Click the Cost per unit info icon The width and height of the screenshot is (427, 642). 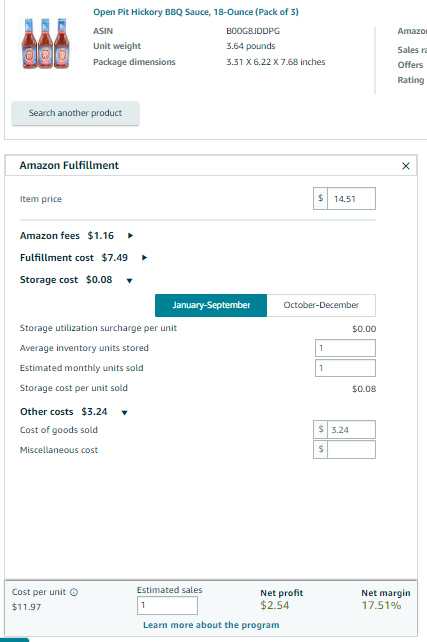pyautogui.click(x=74, y=592)
